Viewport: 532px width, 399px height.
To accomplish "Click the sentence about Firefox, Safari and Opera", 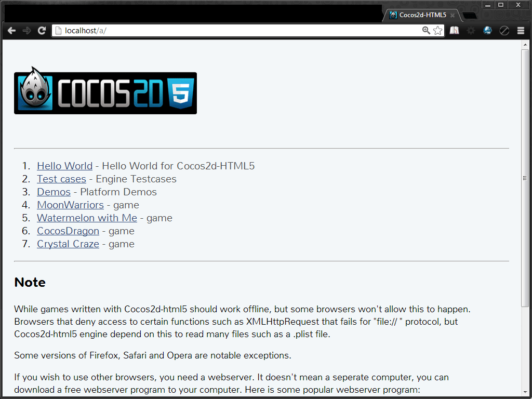I will coord(153,355).
